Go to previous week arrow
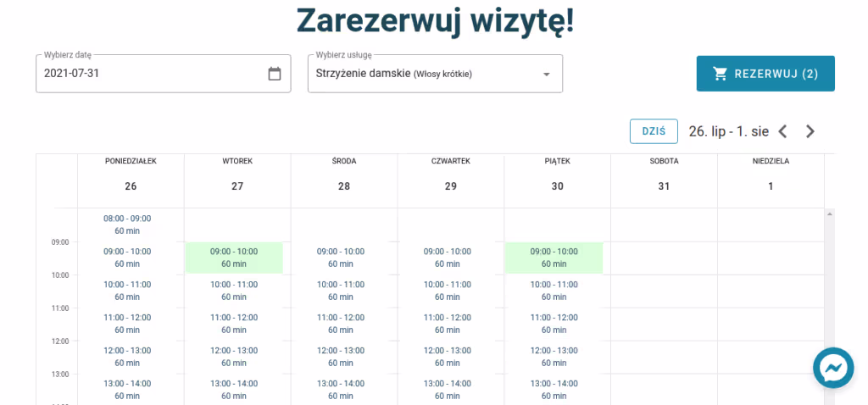868x405 pixels. tap(782, 131)
